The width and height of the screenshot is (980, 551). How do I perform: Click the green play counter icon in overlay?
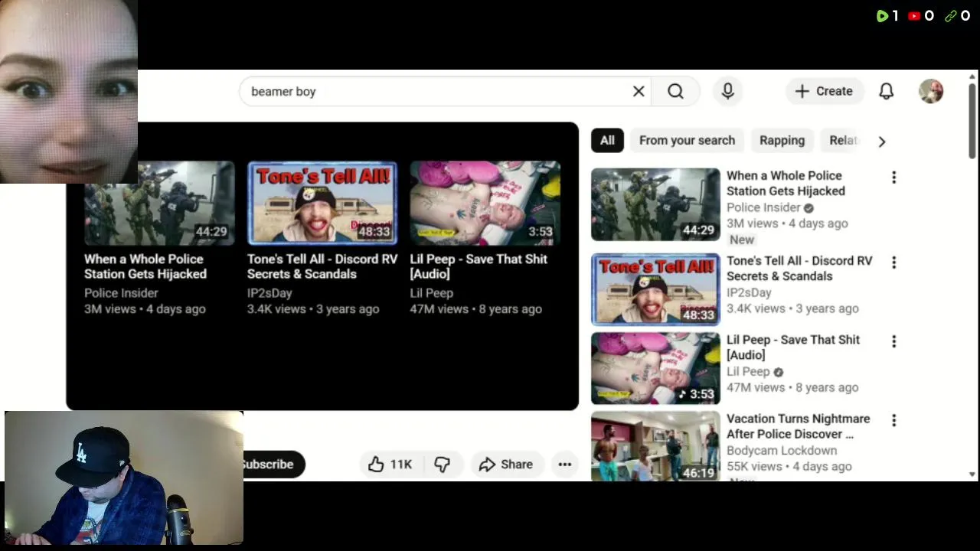coord(882,15)
